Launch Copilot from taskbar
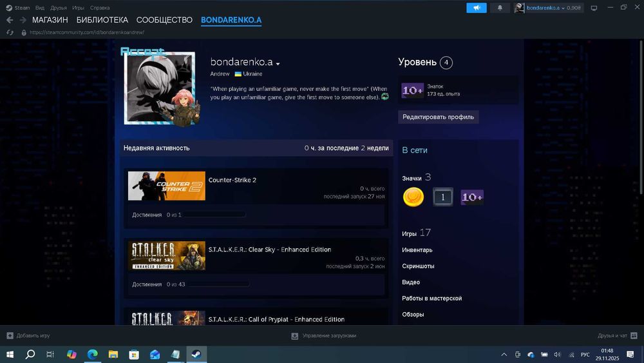Screen dimensions: 644x363 point(71,355)
